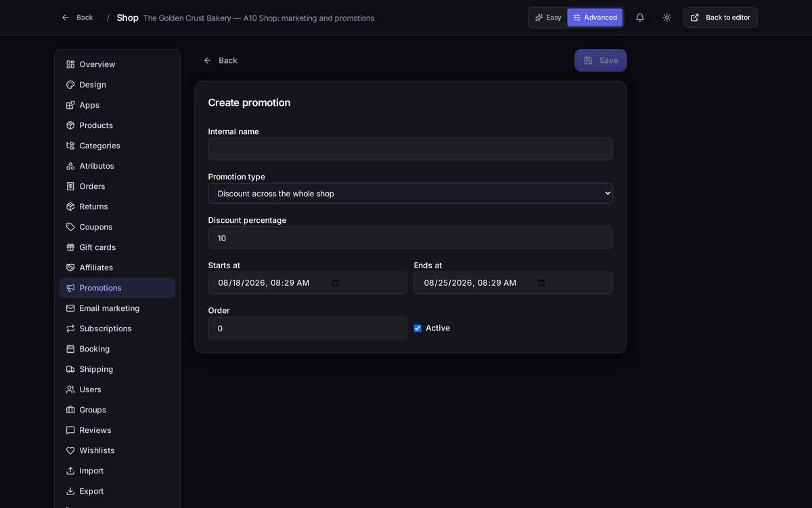Click Back link above the promotion form

pos(221,60)
